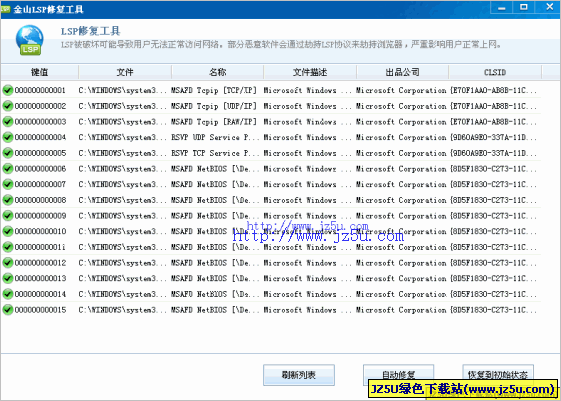Image resolution: width=561 pixels, height=401 pixels.
Task: Click the green check icon for entry 000000000004
Action: coord(8,137)
